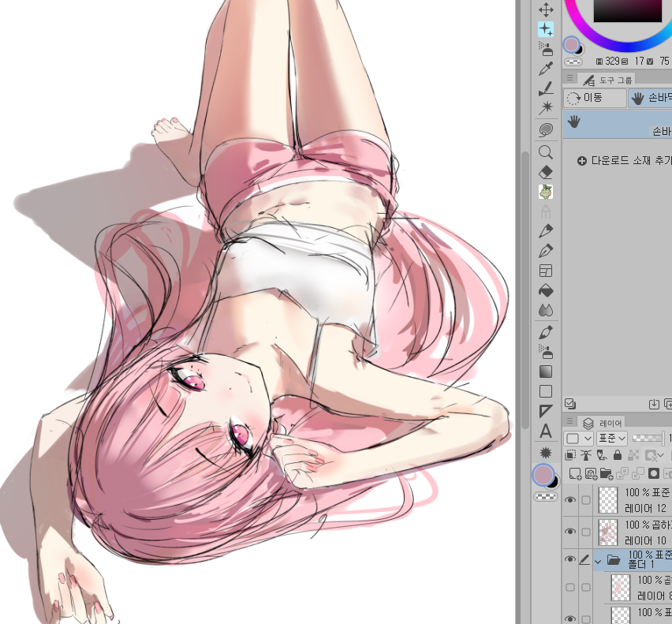
Task: Toggle set as reference layer lighthouse icon
Action: tap(586, 454)
